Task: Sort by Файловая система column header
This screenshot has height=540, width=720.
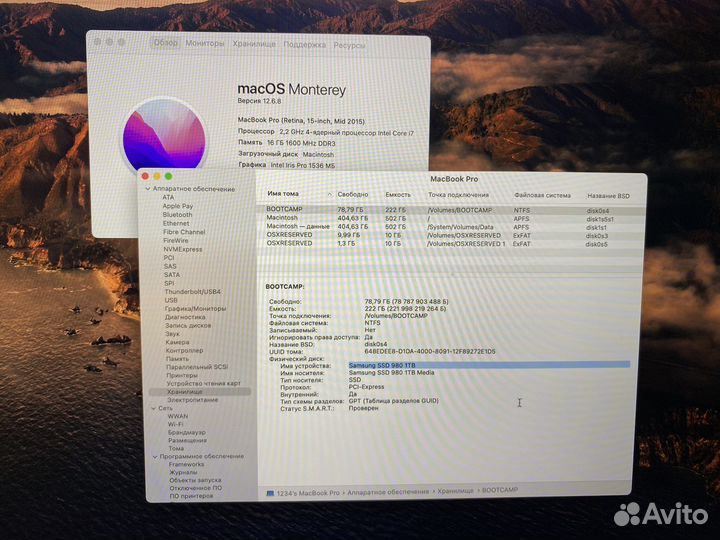Action: coord(542,196)
